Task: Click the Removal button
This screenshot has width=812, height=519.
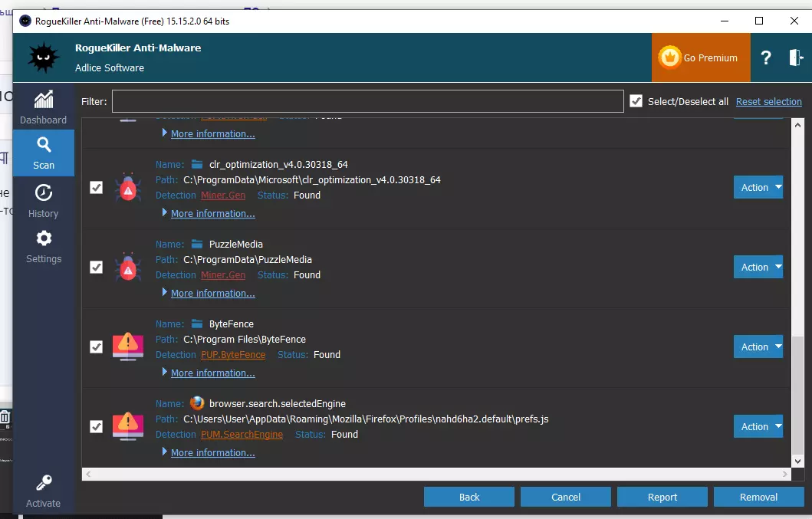Action: coord(758,497)
